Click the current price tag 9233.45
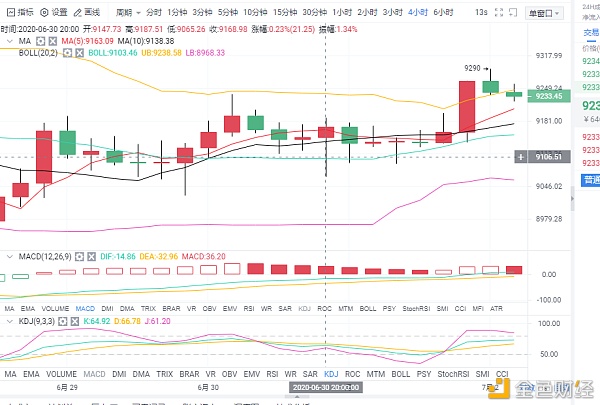600x405 pixels. (x=549, y=96)
